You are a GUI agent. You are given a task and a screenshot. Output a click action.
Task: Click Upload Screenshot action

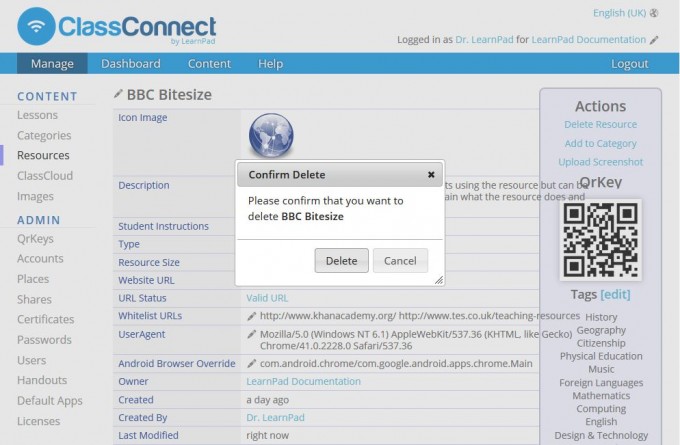(600, 162)
